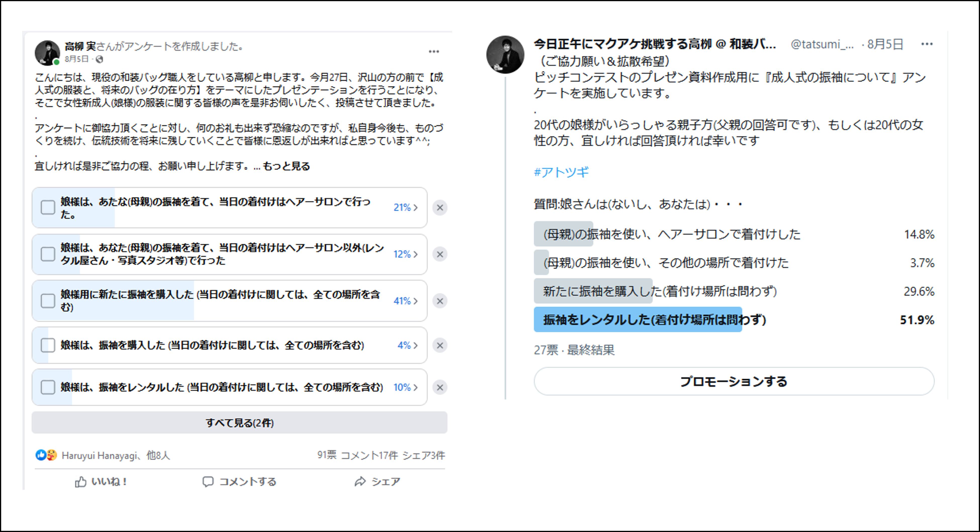This screenshot has height=532, width=980.
Task: Click the シェア share arrow button
Action: pyautogui.click(x=377, y=482)
